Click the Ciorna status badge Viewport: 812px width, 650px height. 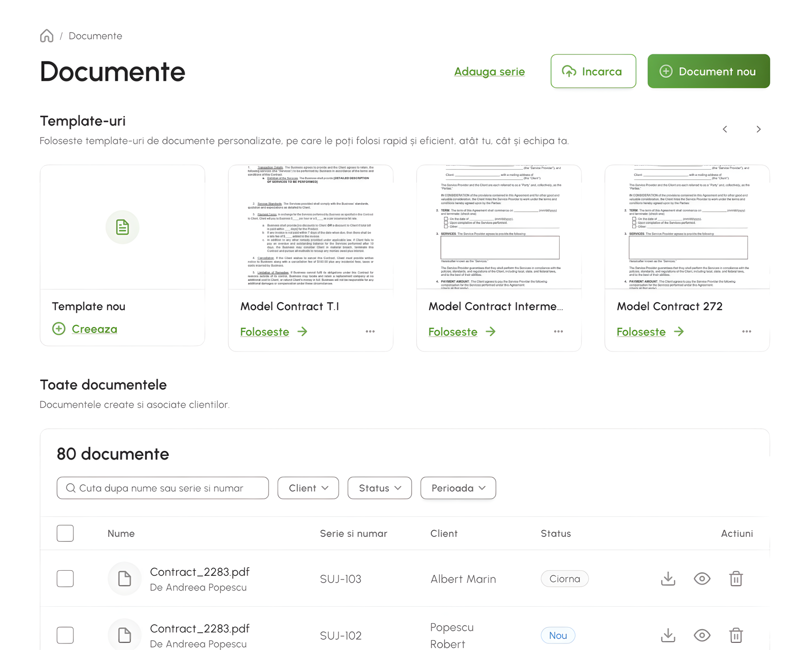pos(565,579)
